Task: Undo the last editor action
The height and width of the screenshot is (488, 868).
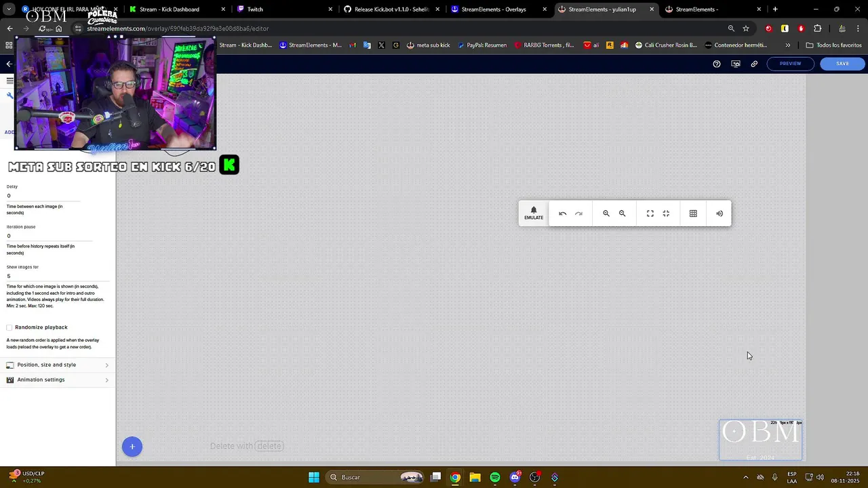Action: point(562,213)
